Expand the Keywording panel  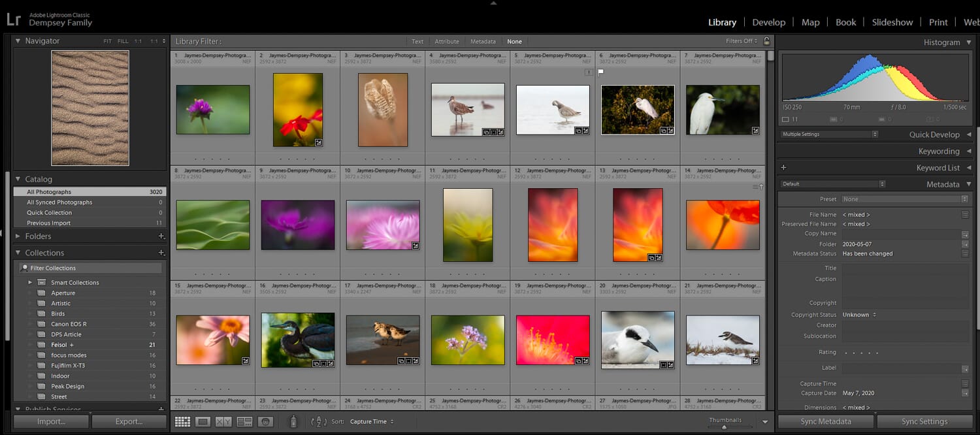(969, 151)
